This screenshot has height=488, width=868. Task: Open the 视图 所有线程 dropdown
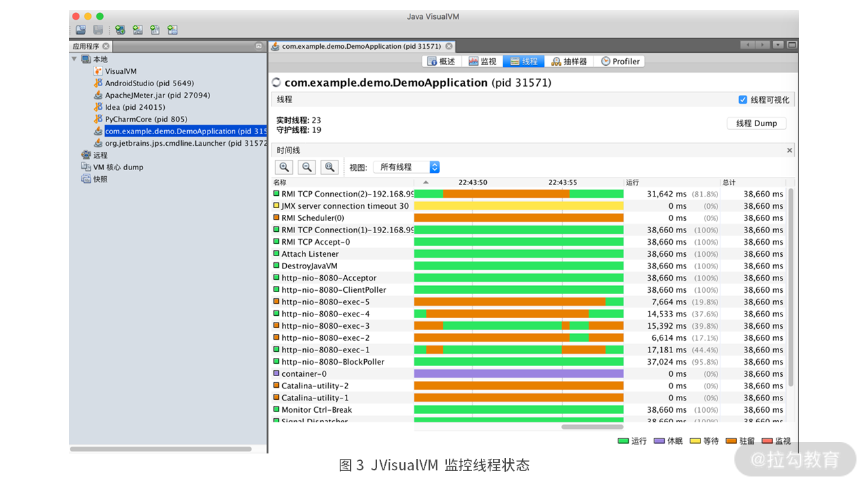tap(406, 167)
